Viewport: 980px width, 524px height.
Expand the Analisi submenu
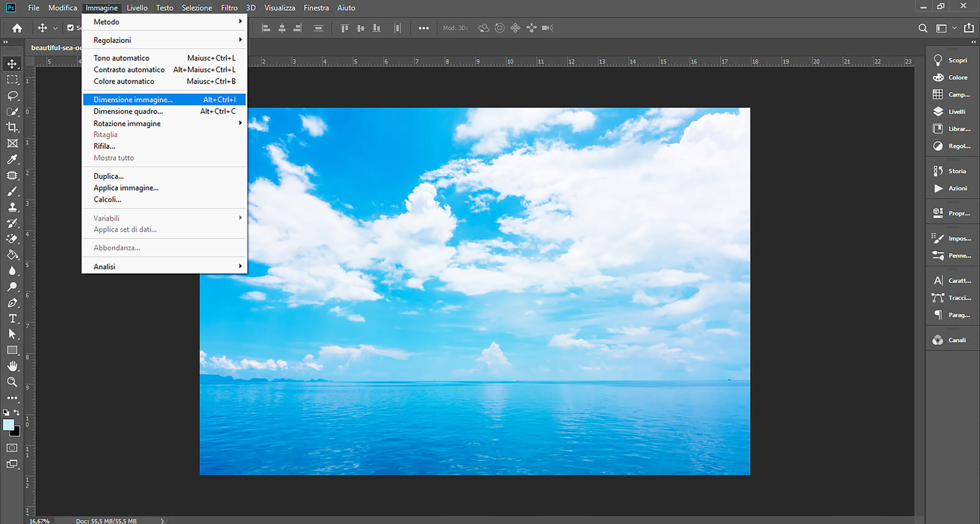tap(164, 266)
